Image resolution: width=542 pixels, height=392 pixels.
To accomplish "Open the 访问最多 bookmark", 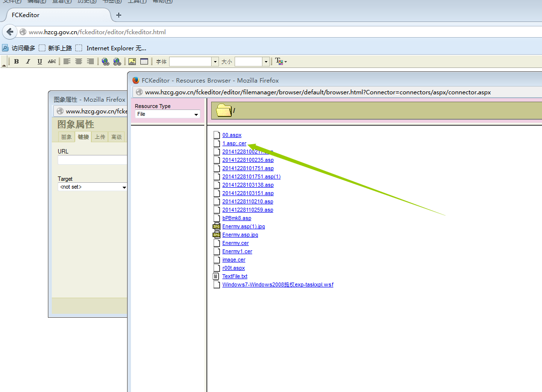I will click(x=19, y=48).
